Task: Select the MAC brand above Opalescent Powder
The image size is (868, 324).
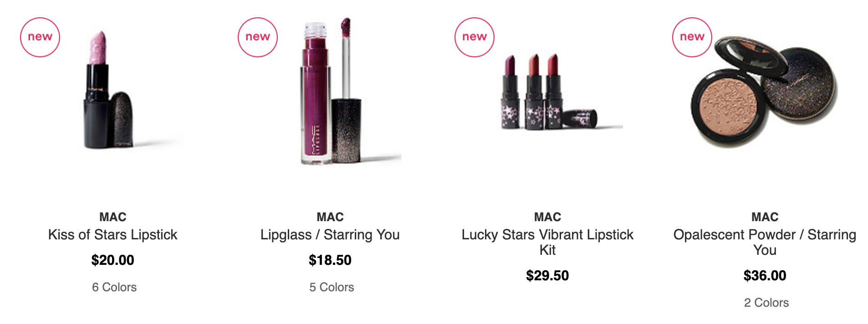Action: click(765, 217)
